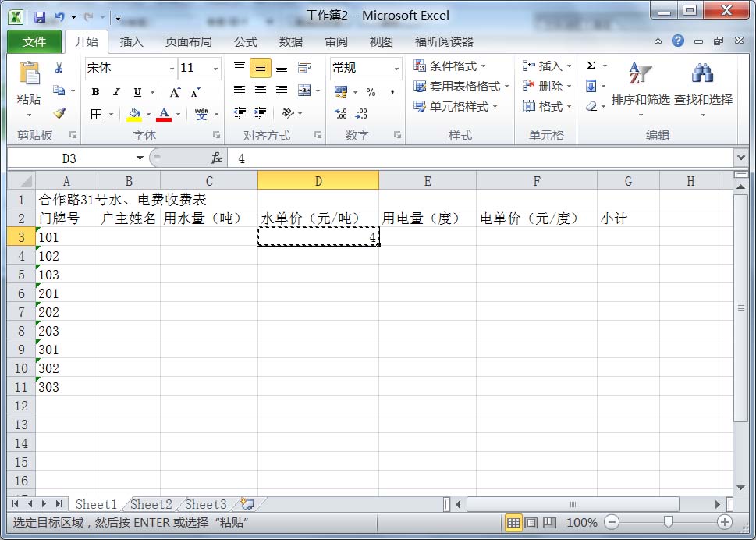Toggle Bold formatting
The height and width of the screenshot is (540, 756).
(95, 91)
